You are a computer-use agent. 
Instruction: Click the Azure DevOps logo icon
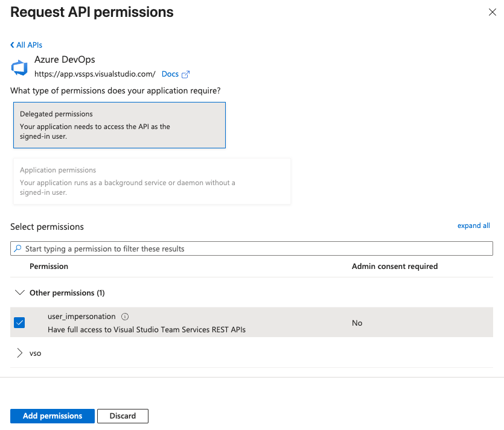tap(19, 68)
